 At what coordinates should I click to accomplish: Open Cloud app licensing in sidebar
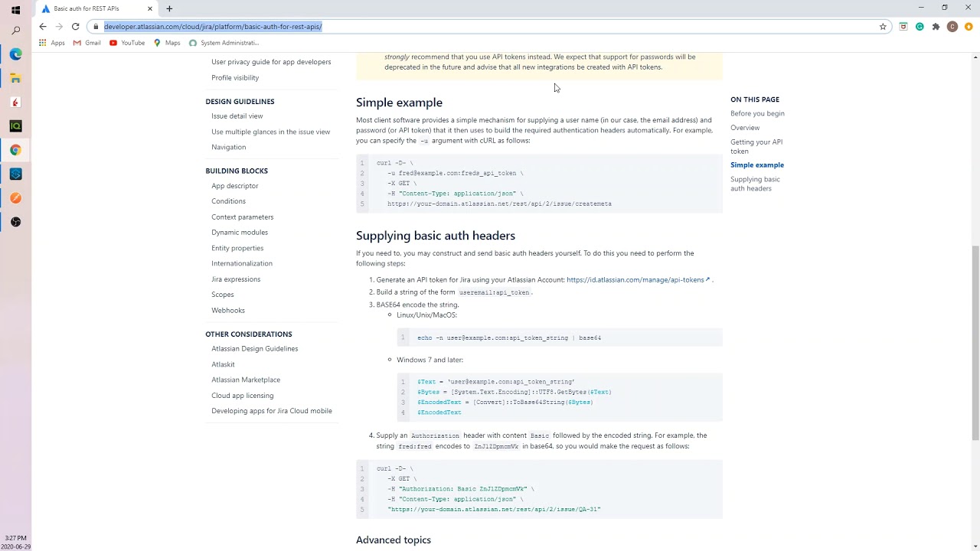click(242, 396)
